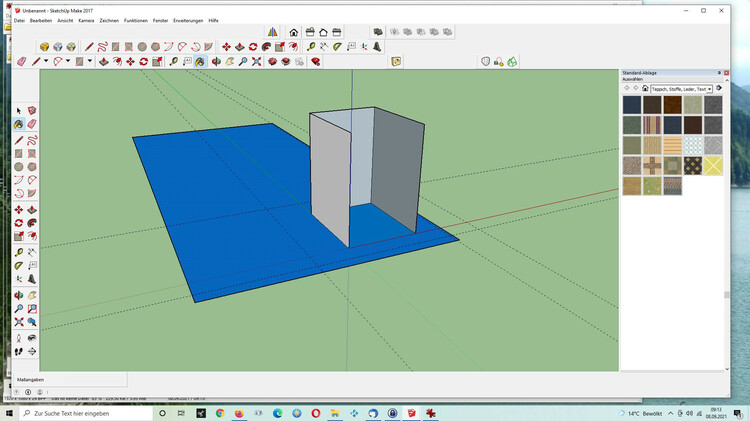
Task: Open the materials details arrow button
Action: coord(717,88)
